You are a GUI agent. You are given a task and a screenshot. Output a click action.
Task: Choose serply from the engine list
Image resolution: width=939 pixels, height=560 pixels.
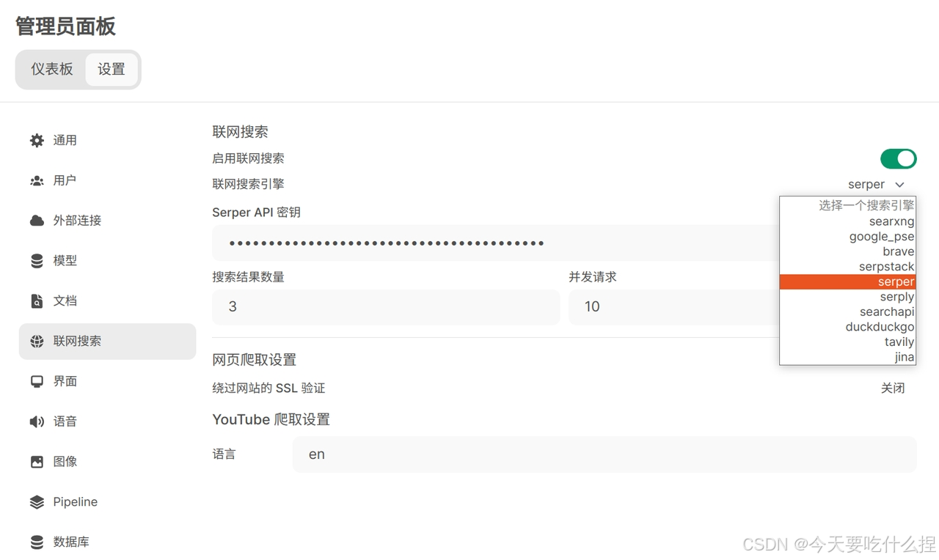[x=847, y=296]
